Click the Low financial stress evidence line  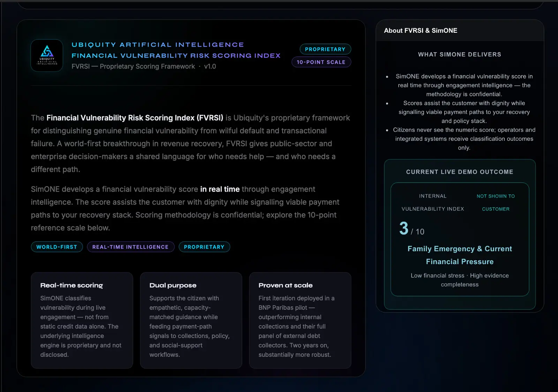click(460, 280)
